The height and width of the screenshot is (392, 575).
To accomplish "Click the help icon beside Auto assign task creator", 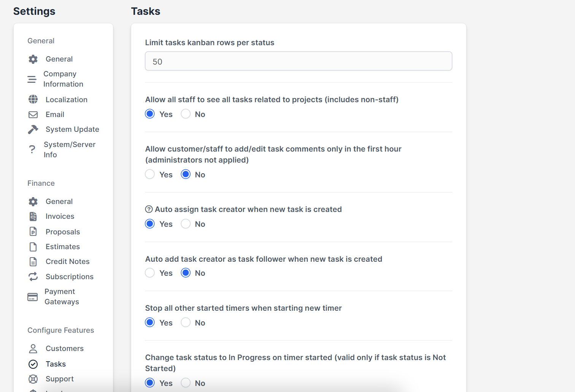I will 149,209.
